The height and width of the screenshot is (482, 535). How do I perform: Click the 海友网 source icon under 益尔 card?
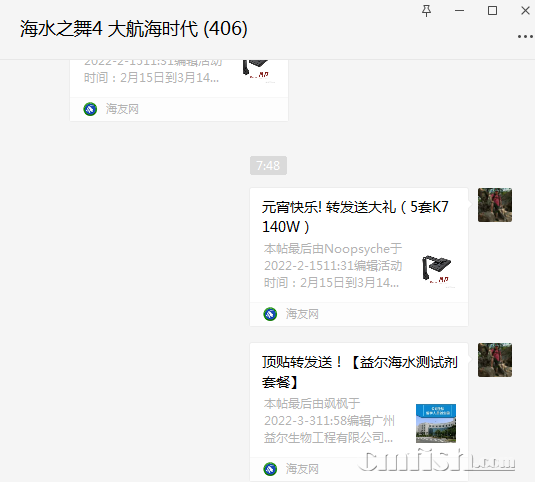270,469
